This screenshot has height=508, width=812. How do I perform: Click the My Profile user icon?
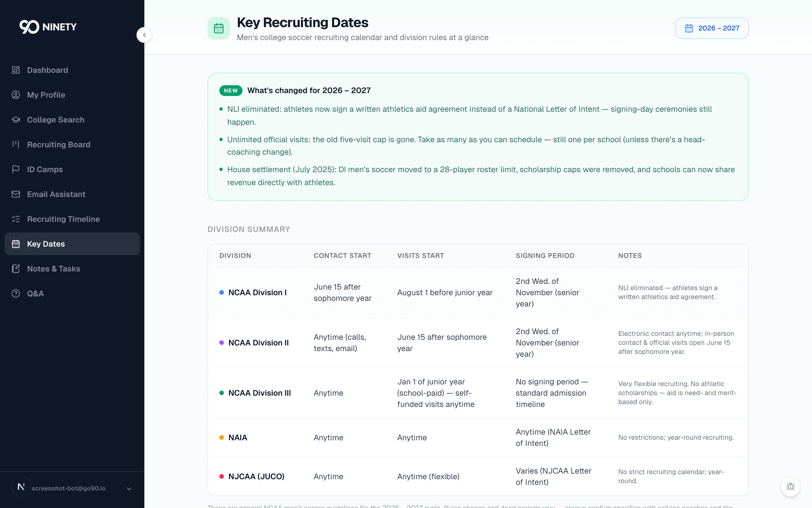(16, 95)
